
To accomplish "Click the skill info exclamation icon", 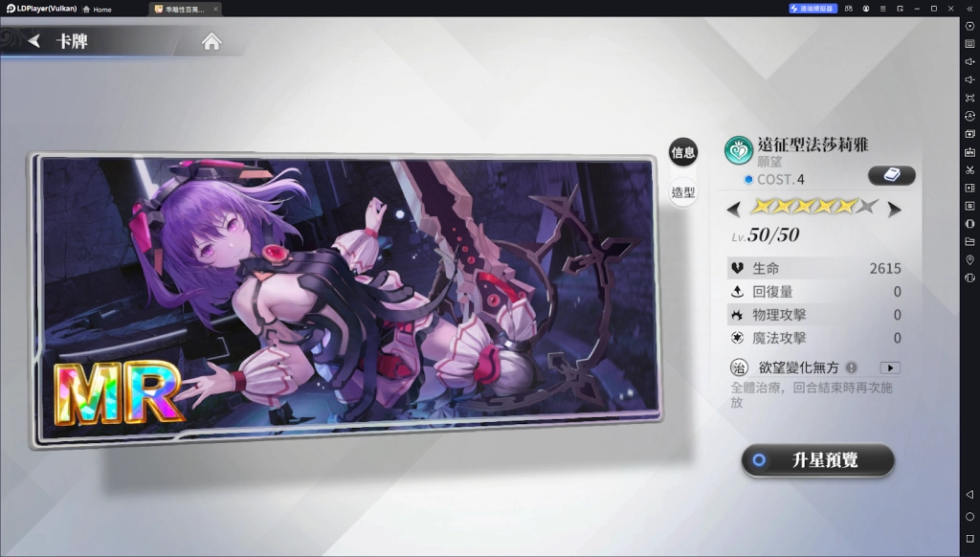I will 852,368.
